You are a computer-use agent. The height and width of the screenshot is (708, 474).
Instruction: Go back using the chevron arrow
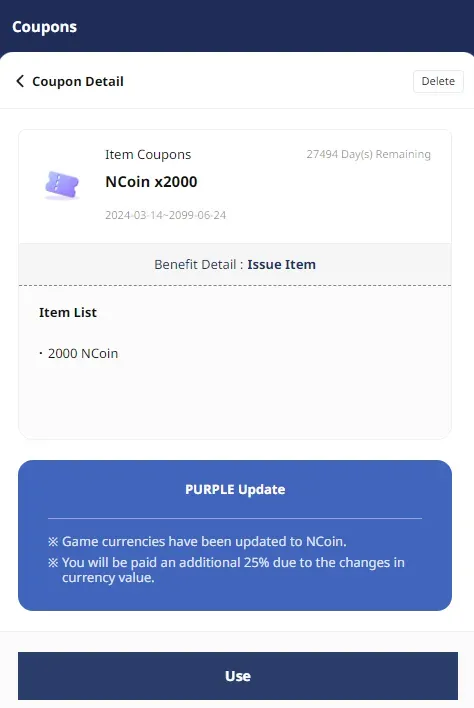click(20, 81)
